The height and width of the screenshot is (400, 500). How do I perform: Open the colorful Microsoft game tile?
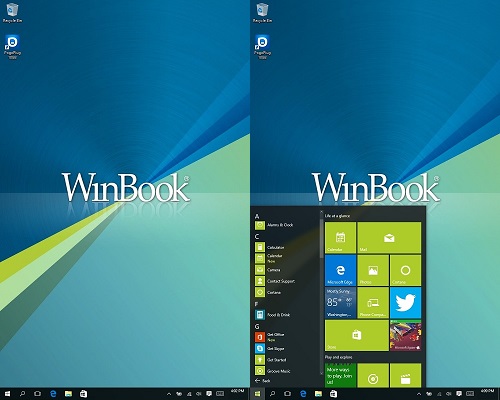pos(405,335)
